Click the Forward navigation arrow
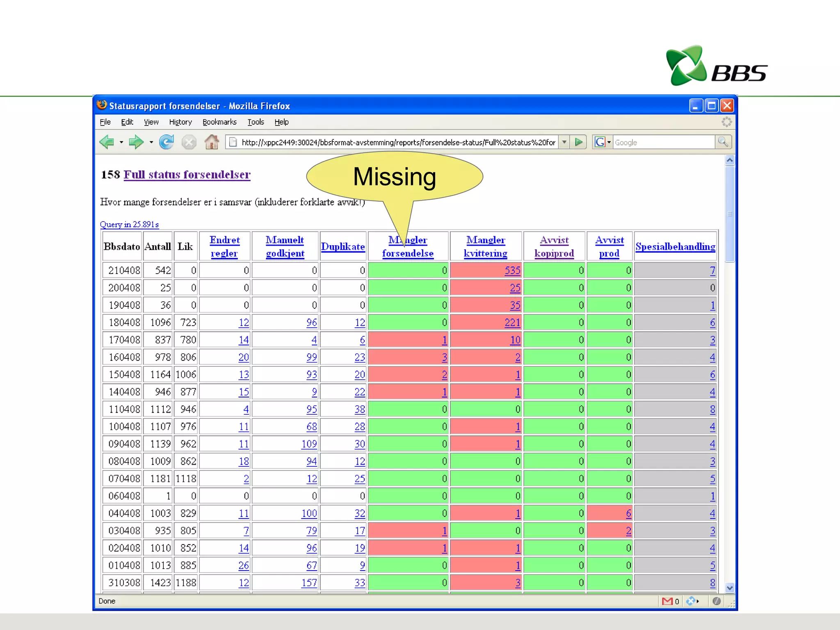The height and width of the screenshot is (630, 840). (x=136, y=142)
